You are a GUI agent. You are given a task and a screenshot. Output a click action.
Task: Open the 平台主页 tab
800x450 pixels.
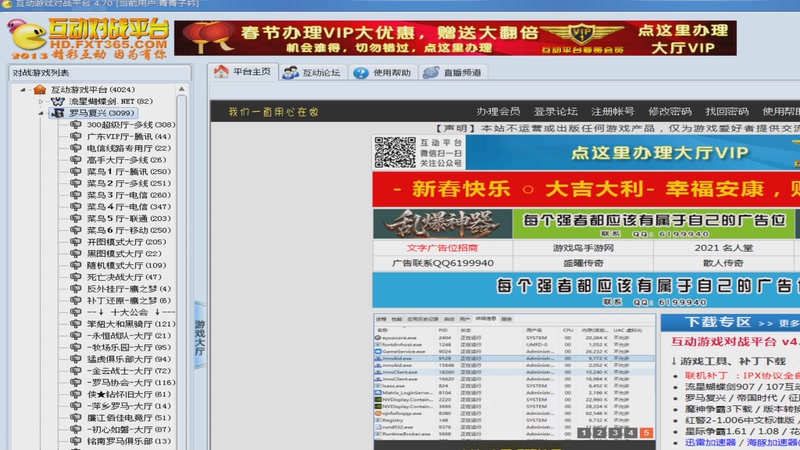pyautogui.click(x=243, y=72)
